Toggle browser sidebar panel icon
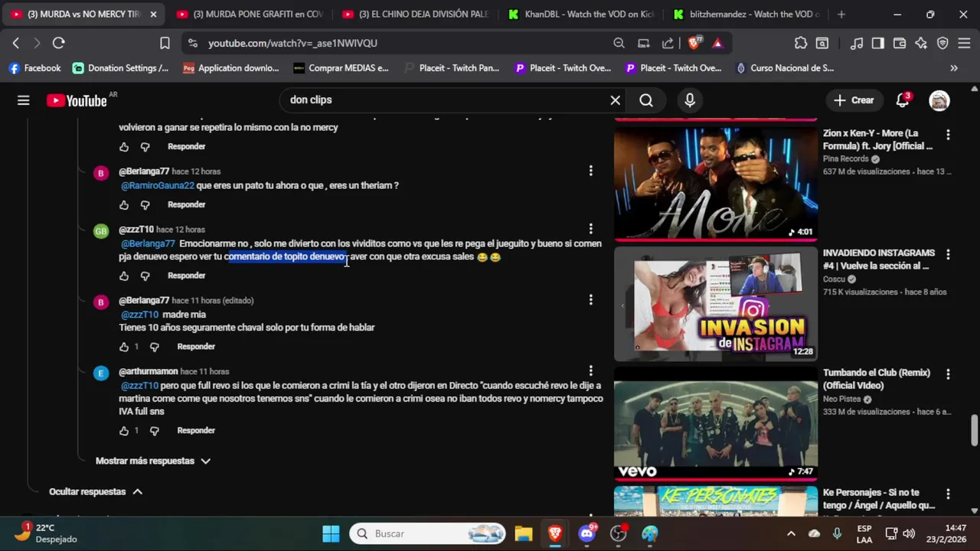980x551 pixels. pos(878,43)
